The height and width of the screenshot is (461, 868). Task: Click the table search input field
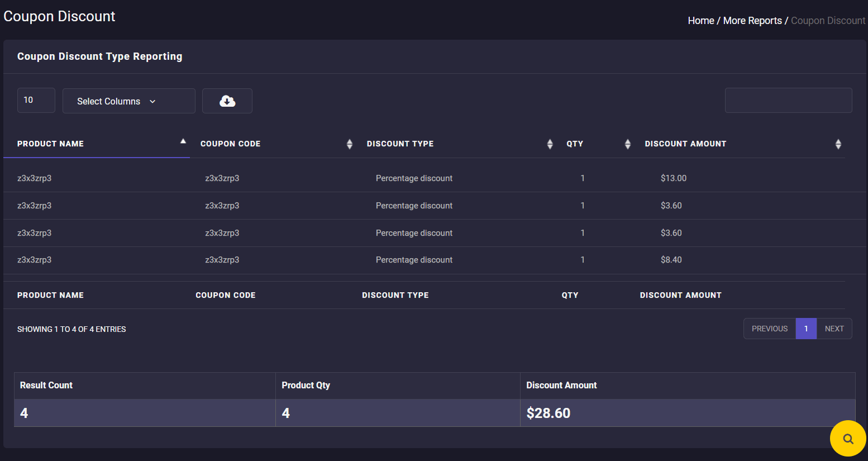(x=788, y=101)
